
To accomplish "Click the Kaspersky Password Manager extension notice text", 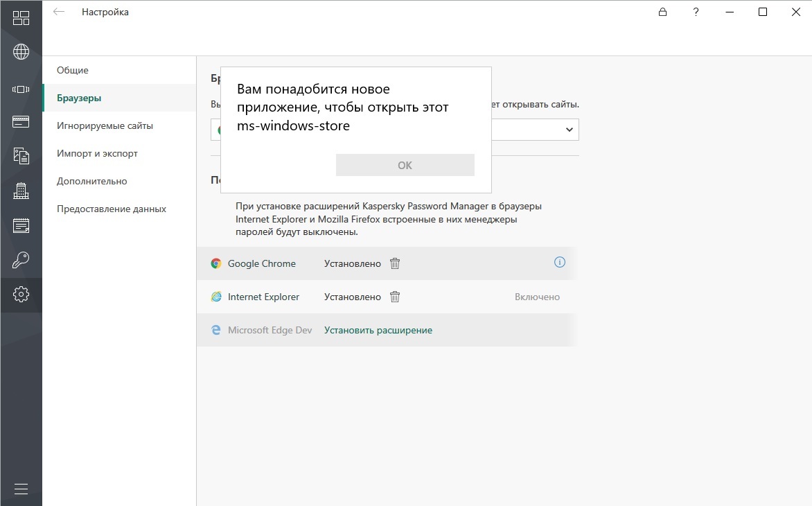I will (389, 219).
